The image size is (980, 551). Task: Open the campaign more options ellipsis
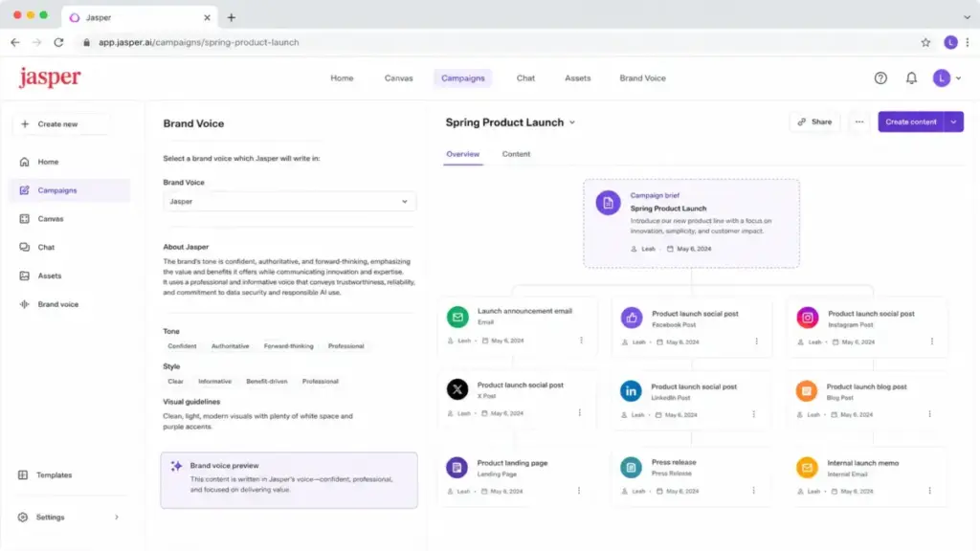[859, 121]
